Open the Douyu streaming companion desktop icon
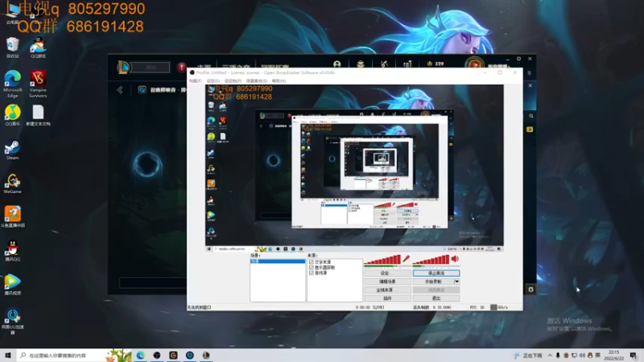The height and width of the screenshot is (362, 644). pyautogui.click(x=12, y=216)
